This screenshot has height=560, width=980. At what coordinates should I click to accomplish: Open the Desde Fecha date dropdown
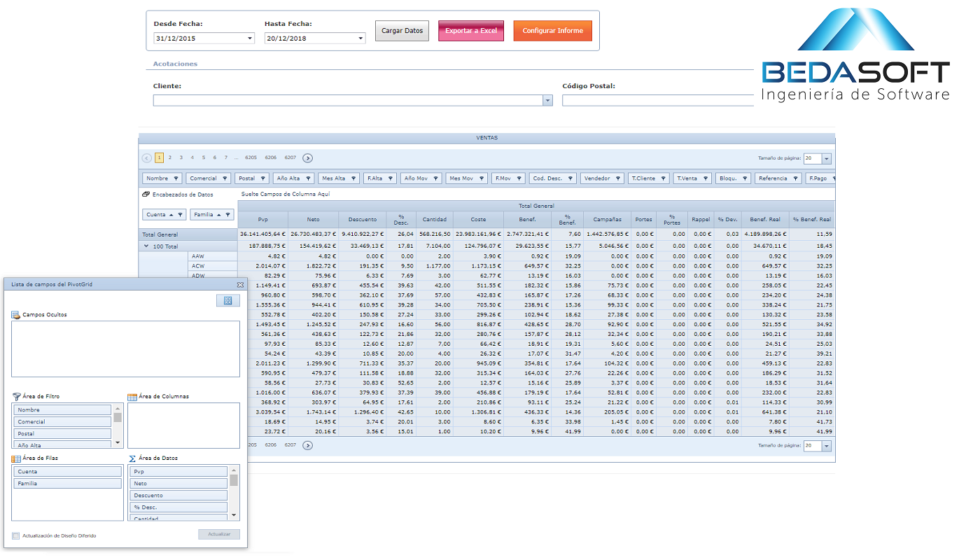250,38
